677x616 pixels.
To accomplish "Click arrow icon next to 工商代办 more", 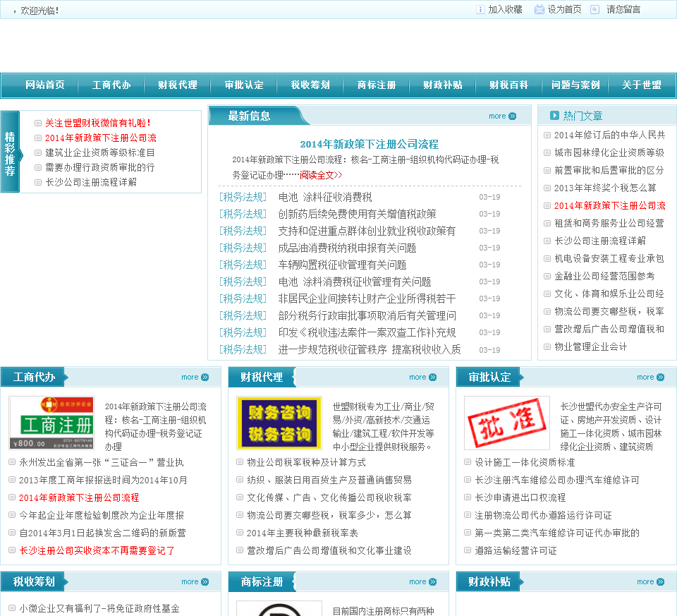I will click(x=205, y=377).
